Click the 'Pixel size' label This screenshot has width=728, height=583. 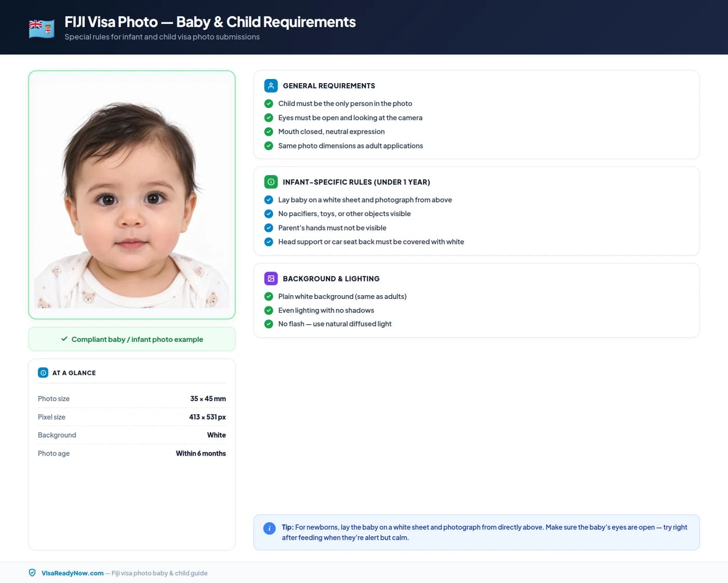[51, 417]
